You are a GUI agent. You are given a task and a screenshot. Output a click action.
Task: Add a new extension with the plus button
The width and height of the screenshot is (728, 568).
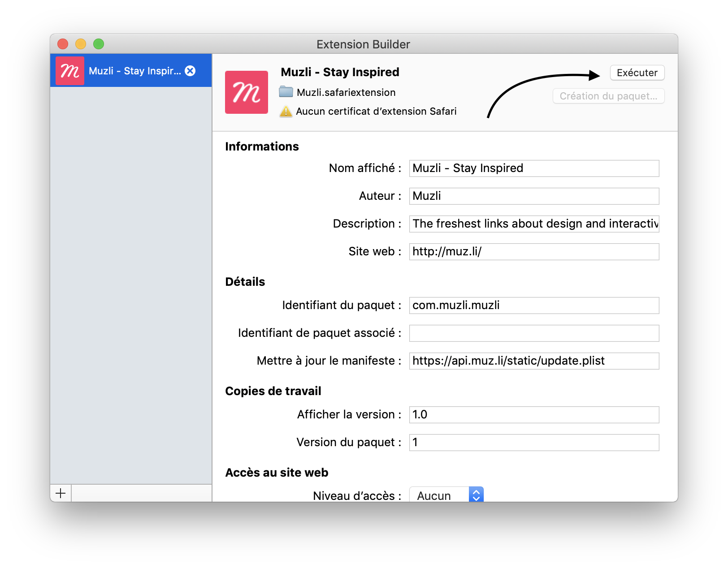(x=61, y=493)
